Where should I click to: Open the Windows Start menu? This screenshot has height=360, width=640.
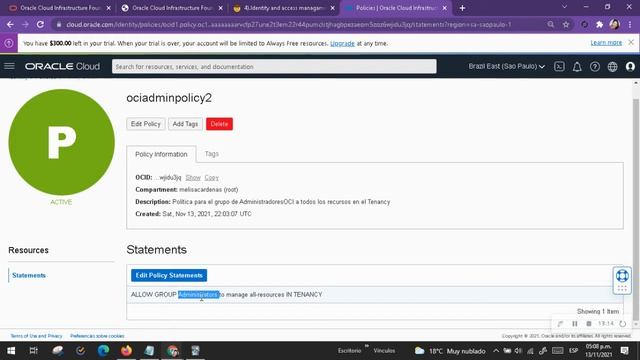point(11,351)
